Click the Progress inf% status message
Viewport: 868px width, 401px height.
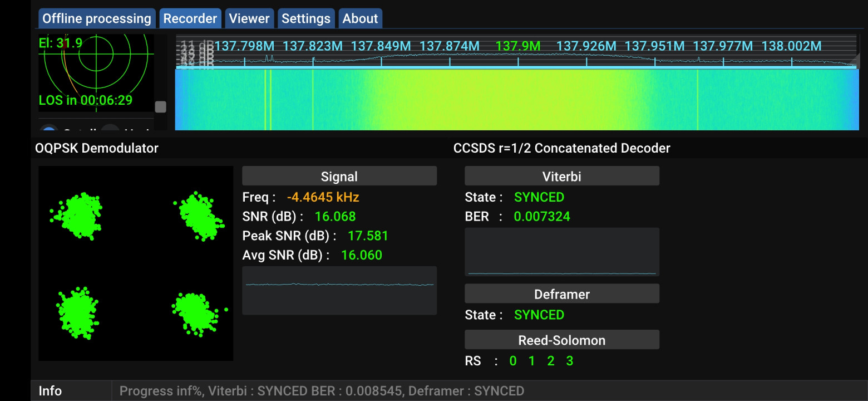pyautogui.click(x=322, y=391)
